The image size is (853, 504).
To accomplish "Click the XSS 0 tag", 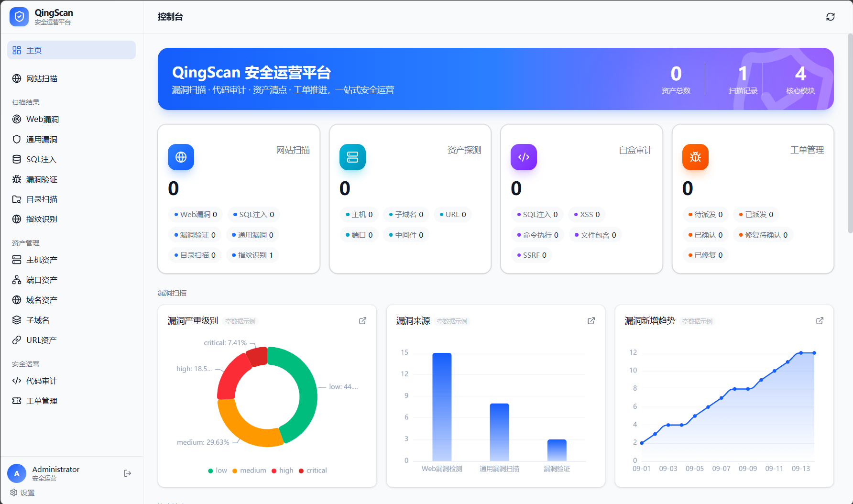I will tap(587, 215).
